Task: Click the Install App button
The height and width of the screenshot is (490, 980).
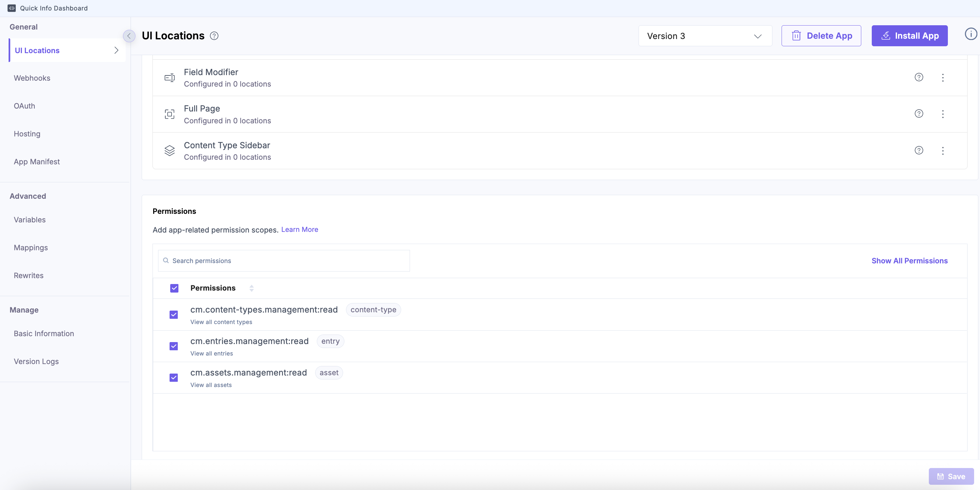Action: (x=909, y=36)
